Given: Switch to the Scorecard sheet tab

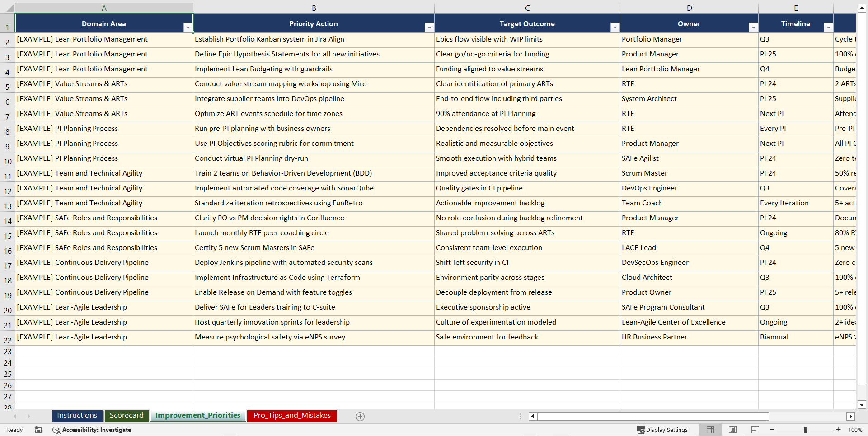Looking at the screenshot, I should coord(127,415).
